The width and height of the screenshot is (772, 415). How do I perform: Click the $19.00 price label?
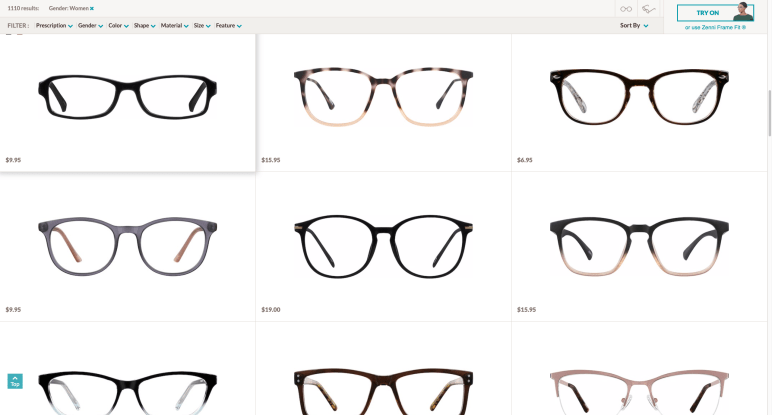[x=271, y=310]
